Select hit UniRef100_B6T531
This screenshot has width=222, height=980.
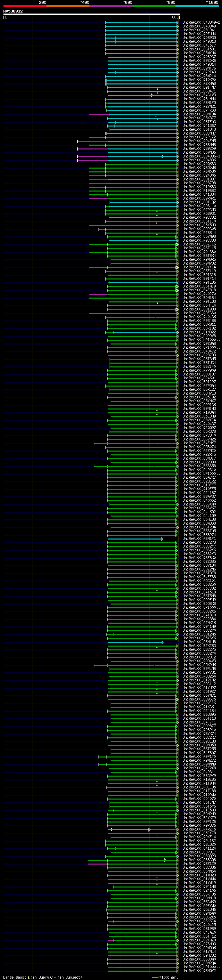pos(199,49)
